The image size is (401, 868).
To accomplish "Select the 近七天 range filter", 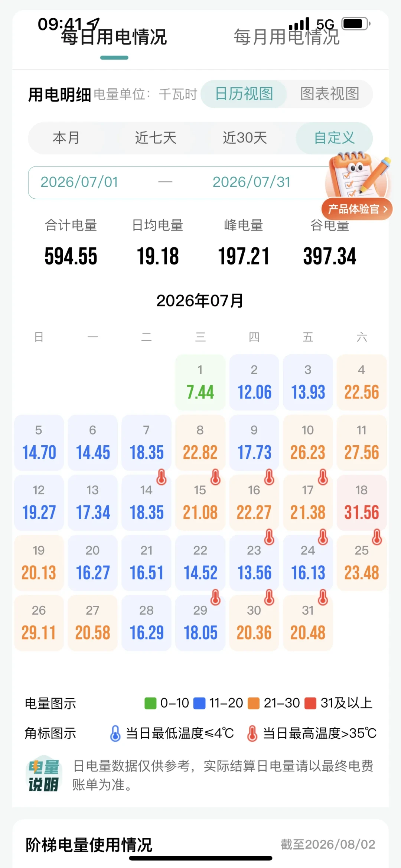I will pyautogui.click(x=156, y=138).
